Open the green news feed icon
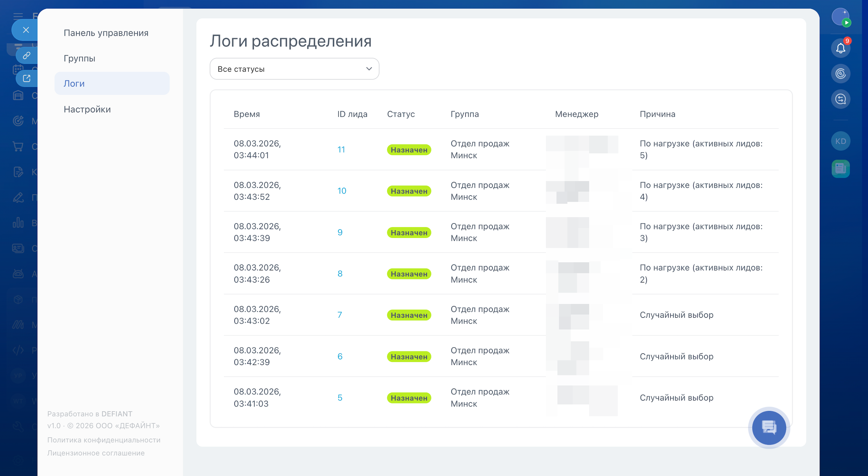The image size is (868, 476). pos(840,168)
